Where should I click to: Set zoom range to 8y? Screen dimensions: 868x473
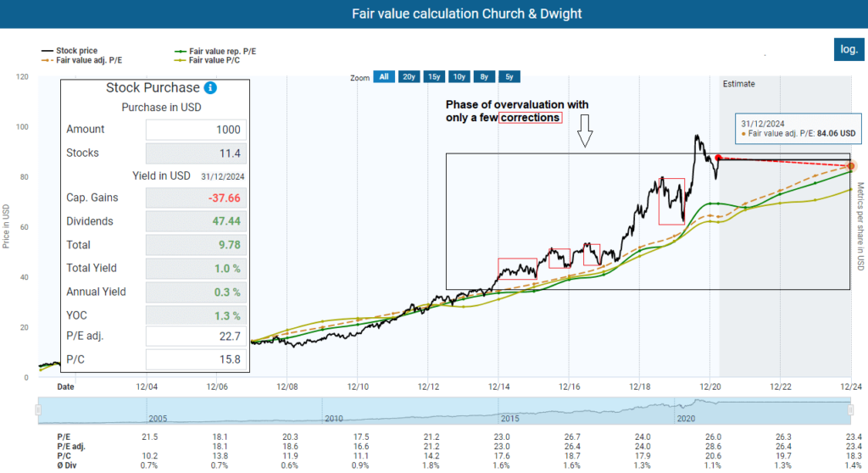point(484,77)
